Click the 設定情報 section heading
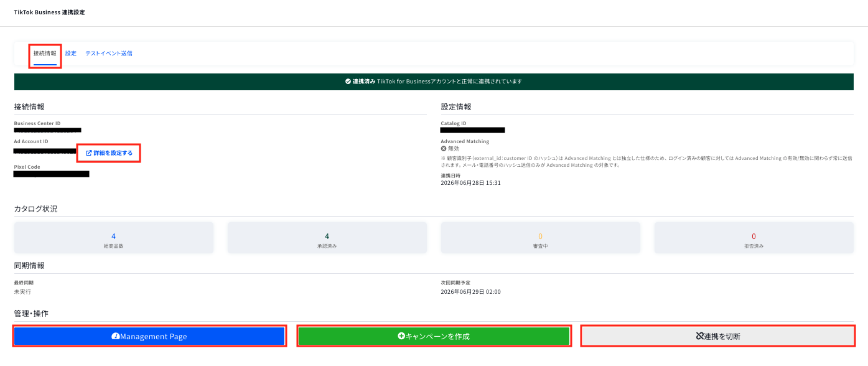868x366 pixels. pyautogui.click(x=456, y=106)
